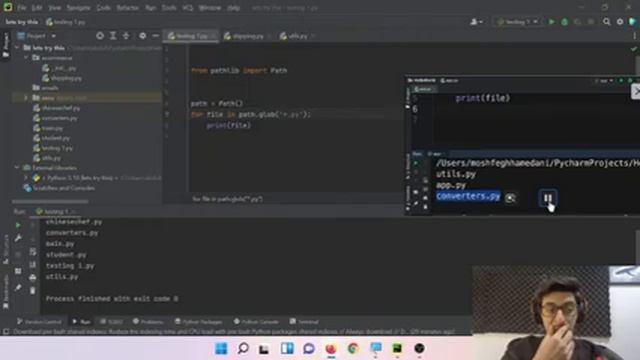The image size is (640, 360).
Task: Open the Window menu
Action: [209, 8]
